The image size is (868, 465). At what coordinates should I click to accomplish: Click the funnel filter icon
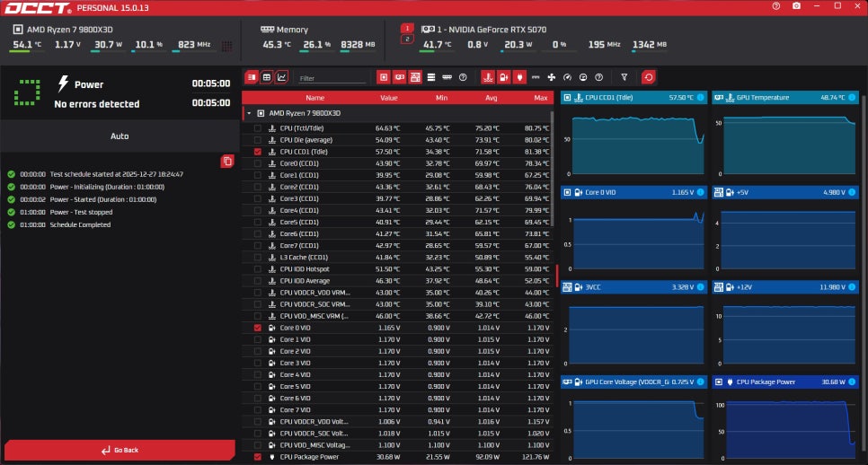[x=624, y=77]
